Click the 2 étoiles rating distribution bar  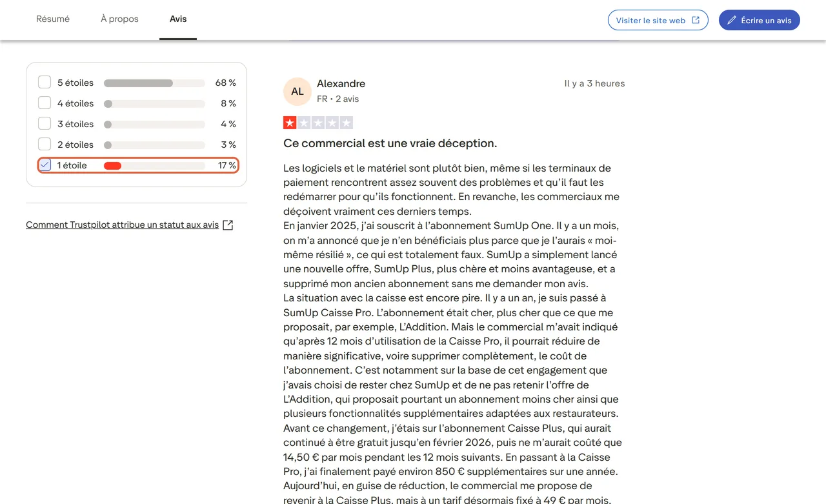154,145
